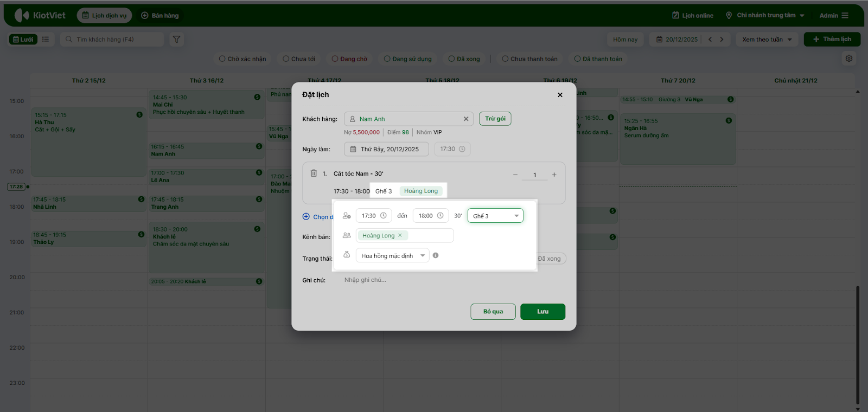Click the service quantity field

534,175
